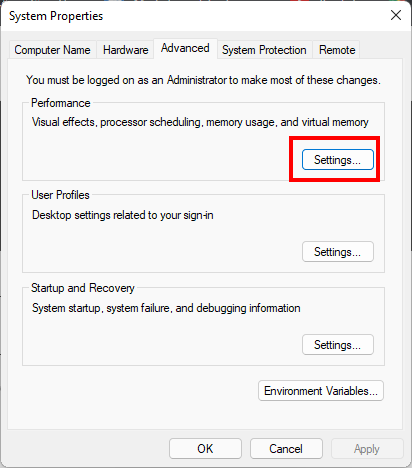Click the Administrator login notice text
412x468 pixels.
click(203, 80)
